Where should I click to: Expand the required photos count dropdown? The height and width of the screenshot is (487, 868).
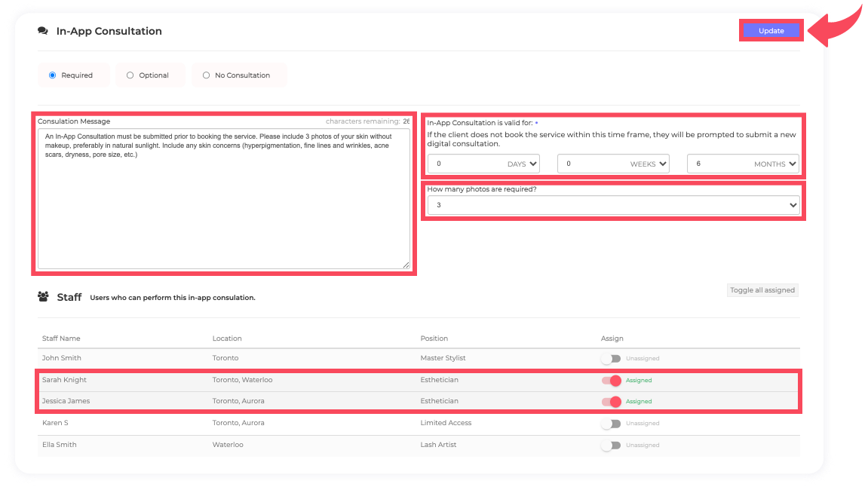[614, 205]
